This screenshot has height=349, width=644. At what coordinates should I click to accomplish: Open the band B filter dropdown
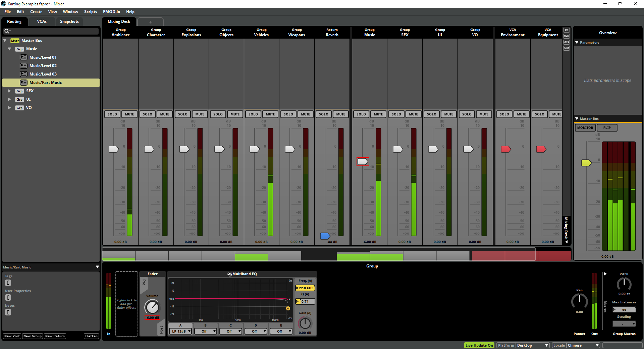coord(205,331)
